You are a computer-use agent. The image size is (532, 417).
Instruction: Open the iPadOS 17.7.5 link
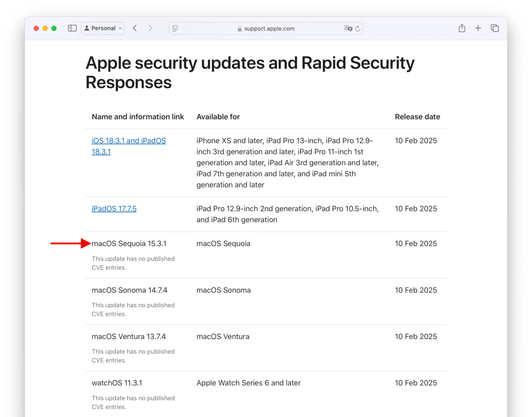(x=114, y=208)
